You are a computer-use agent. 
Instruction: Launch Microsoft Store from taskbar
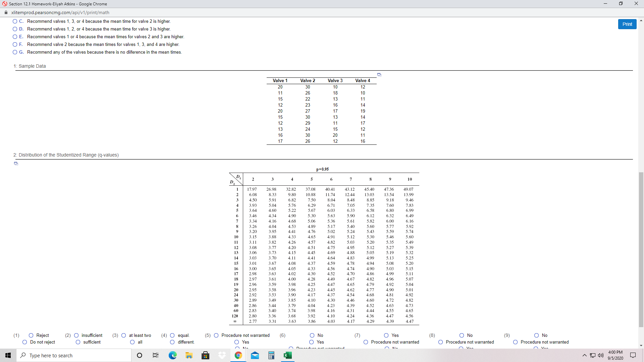(205, 355)
